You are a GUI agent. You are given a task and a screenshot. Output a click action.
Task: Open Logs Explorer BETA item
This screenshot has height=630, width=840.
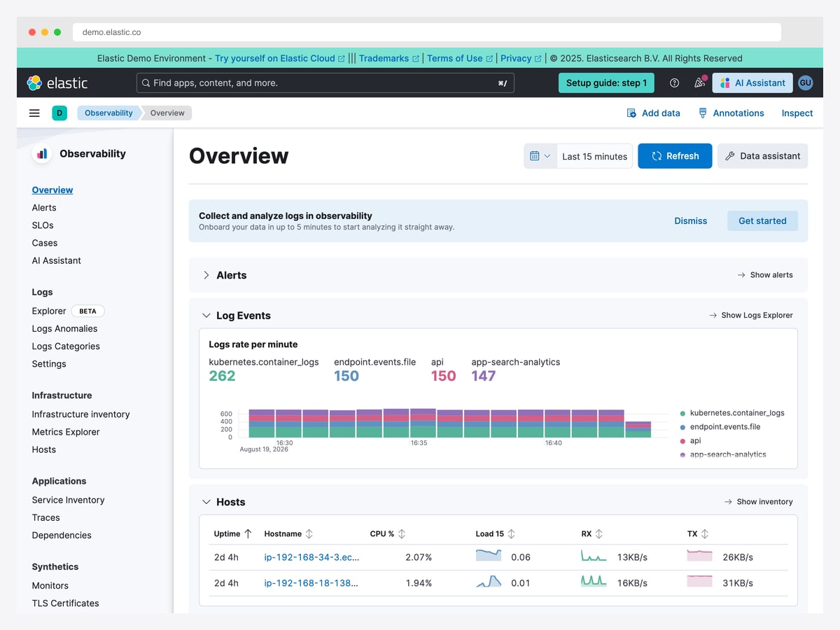[x=68, y=311]
